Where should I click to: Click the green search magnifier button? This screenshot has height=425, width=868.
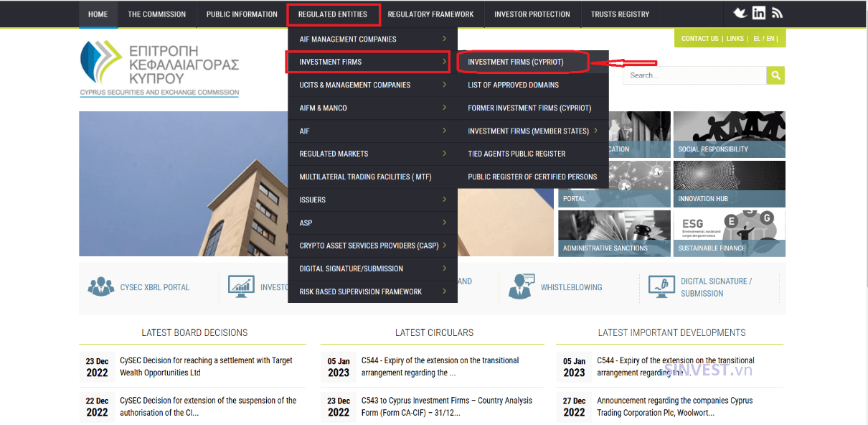pos(775,75)
